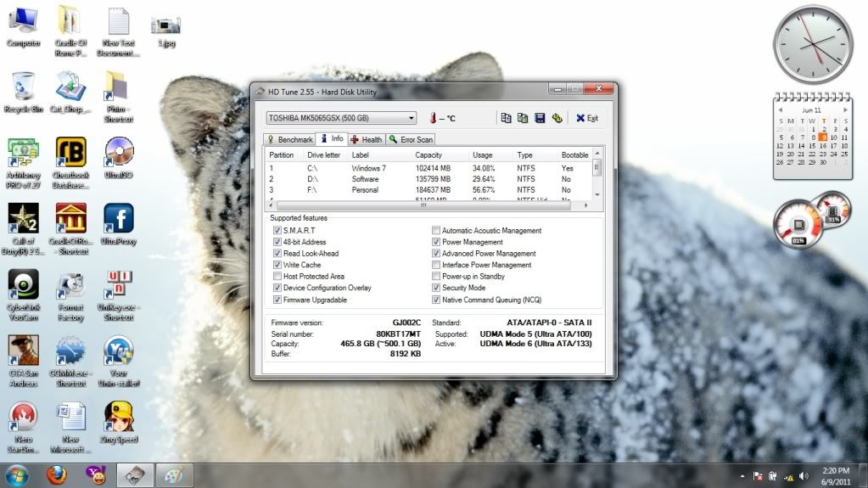Click the save floppy disk icon
This screenshot has width=868, height=488.
[540, 118]
